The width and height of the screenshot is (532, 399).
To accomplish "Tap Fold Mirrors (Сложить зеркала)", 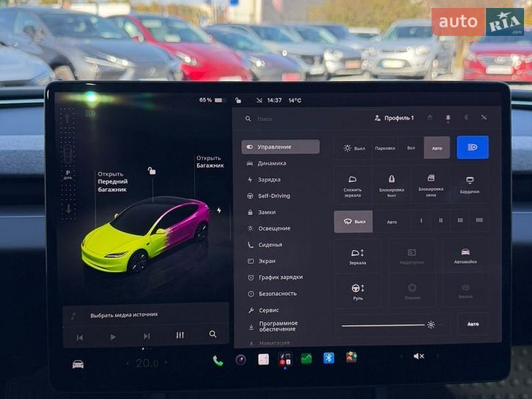I will coord(352,186).
